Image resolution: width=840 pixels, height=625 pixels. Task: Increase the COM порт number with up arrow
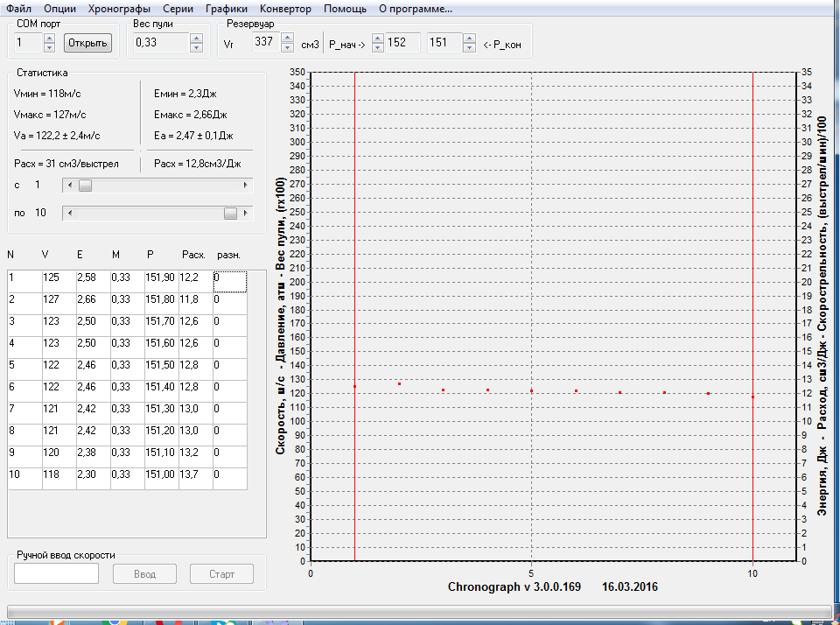click(49, 38)
